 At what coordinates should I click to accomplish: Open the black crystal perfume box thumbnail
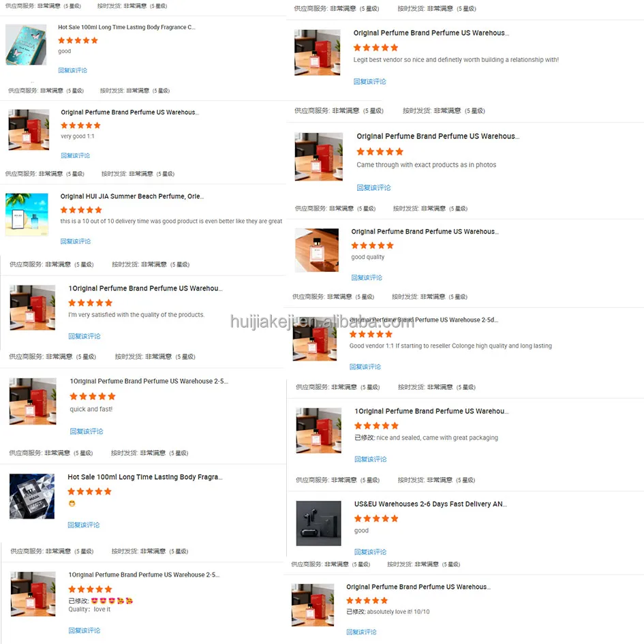32,496
